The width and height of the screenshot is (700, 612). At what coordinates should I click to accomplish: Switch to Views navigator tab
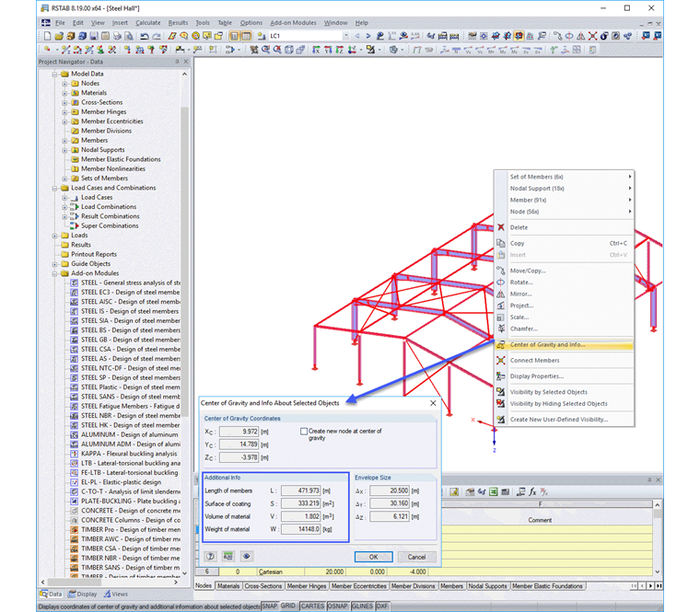coord(116,595)
